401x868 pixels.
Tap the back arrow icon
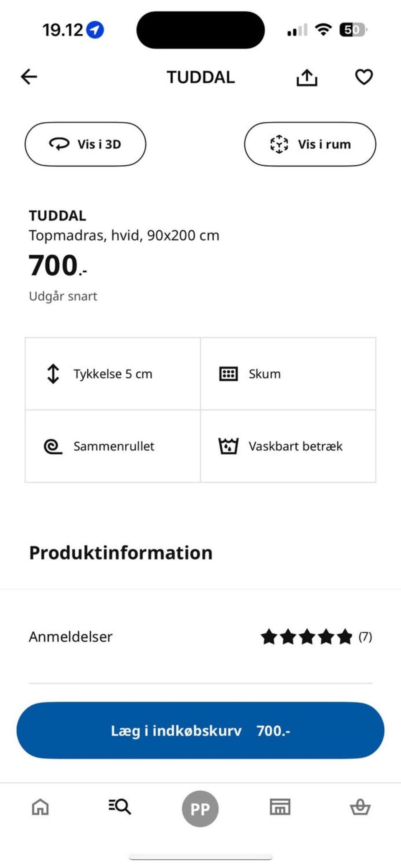[29, 77]
